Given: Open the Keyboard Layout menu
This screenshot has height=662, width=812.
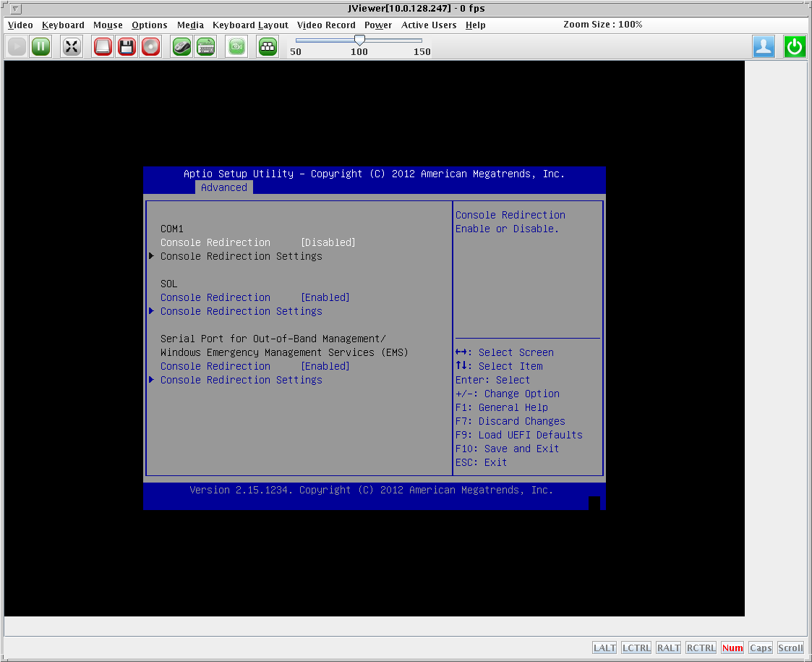Looking at the screenshot, I should (x=250, y=25).
